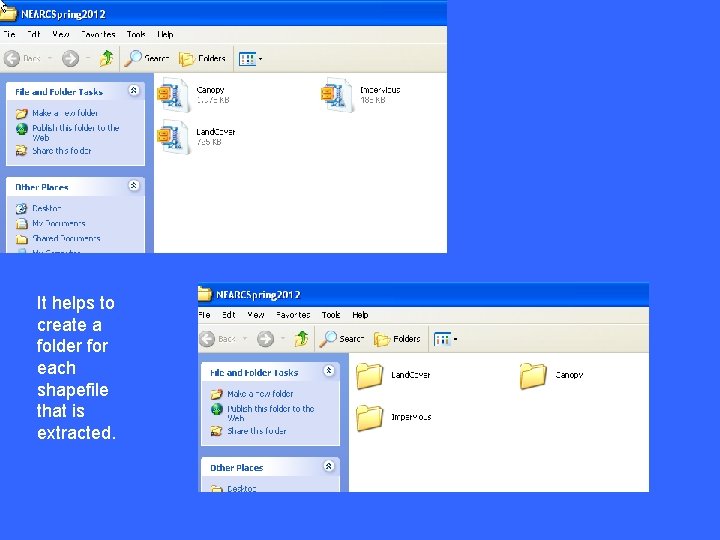Click the new folder icon in upper task pane
Screen dimensions: 720x540
pos(22,113)
